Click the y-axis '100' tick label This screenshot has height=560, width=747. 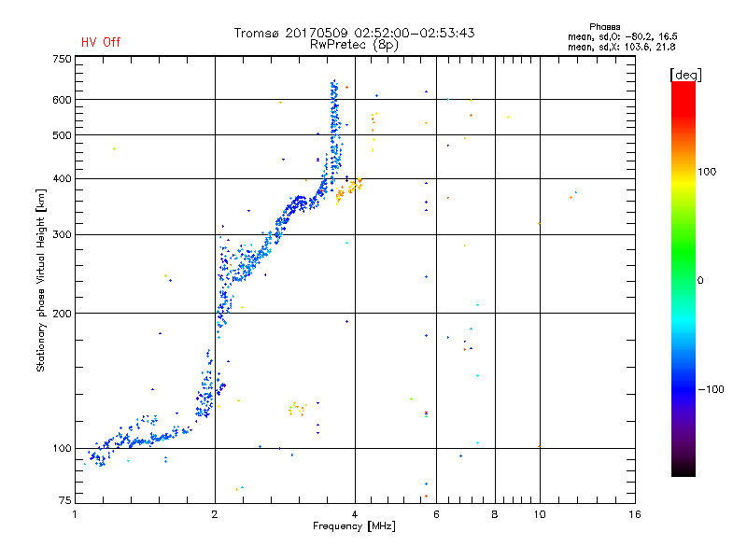tap(62, 449)
